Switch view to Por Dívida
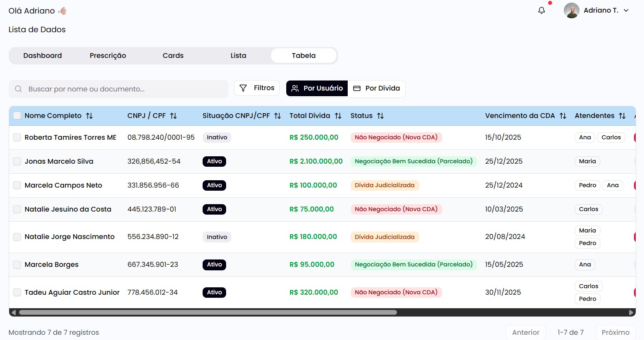 point(376,88)
